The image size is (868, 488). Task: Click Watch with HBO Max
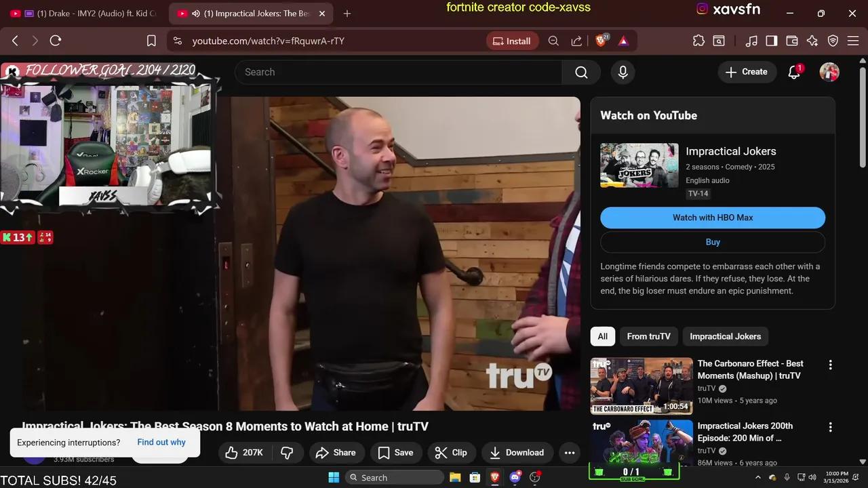(x=713, y=218)
